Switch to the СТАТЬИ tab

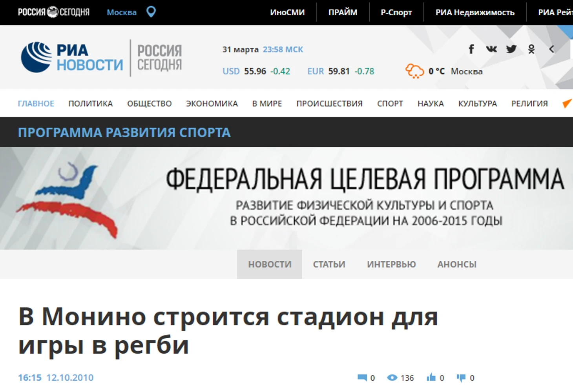(329, 264)
